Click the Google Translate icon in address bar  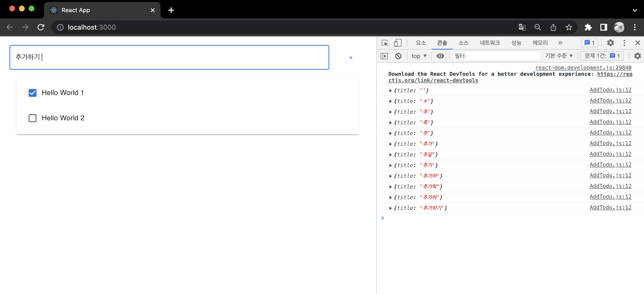(x=522, y=27)
